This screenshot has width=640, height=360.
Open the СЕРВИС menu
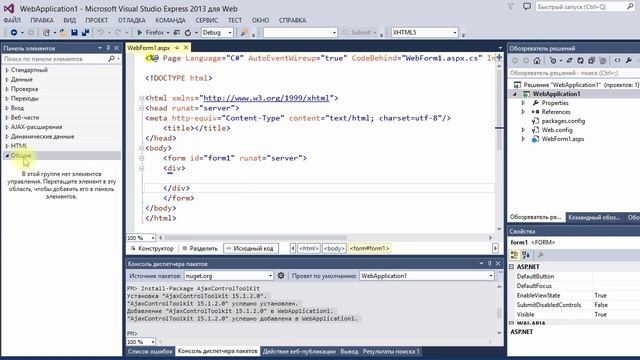(207, 20)
